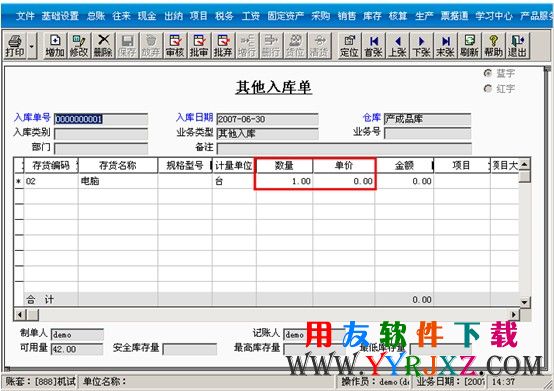The image size is (554, 391).
Task: Click the 刷新 refresh icon
Action: (x=470, y=46)
